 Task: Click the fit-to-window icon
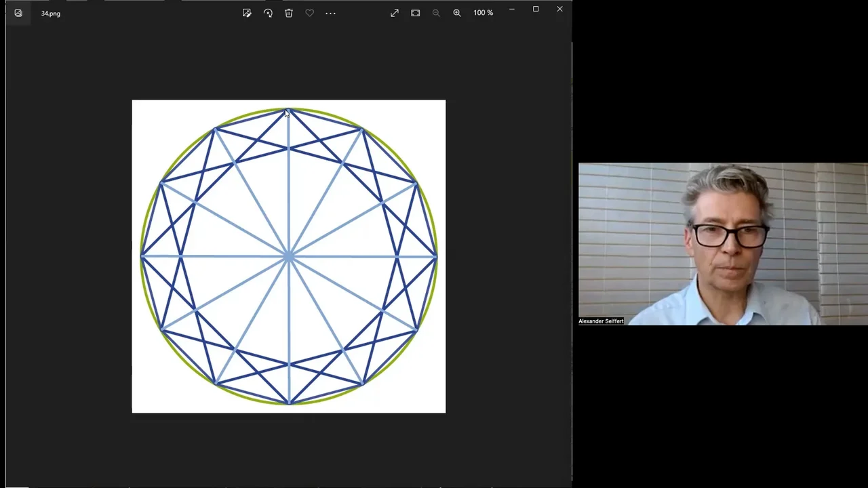(x=416, y=13)
